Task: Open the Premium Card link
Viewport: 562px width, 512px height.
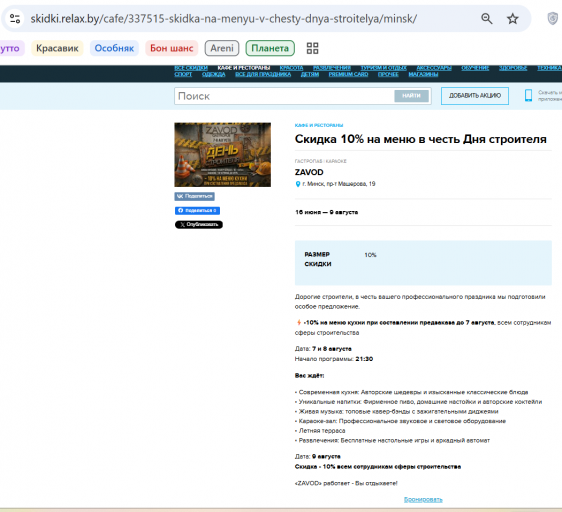Action: click(x=348, y=74)
